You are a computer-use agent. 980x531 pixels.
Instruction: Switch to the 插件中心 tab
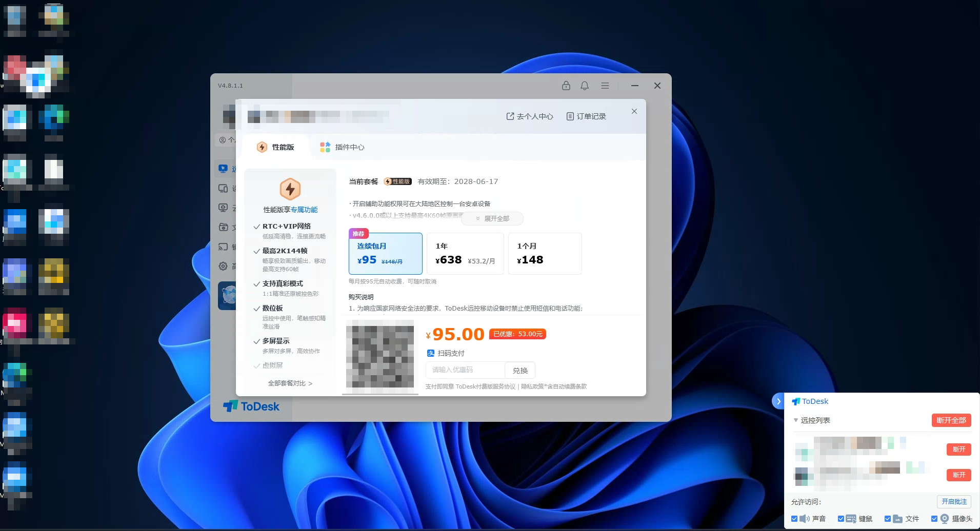coord(342,147)
